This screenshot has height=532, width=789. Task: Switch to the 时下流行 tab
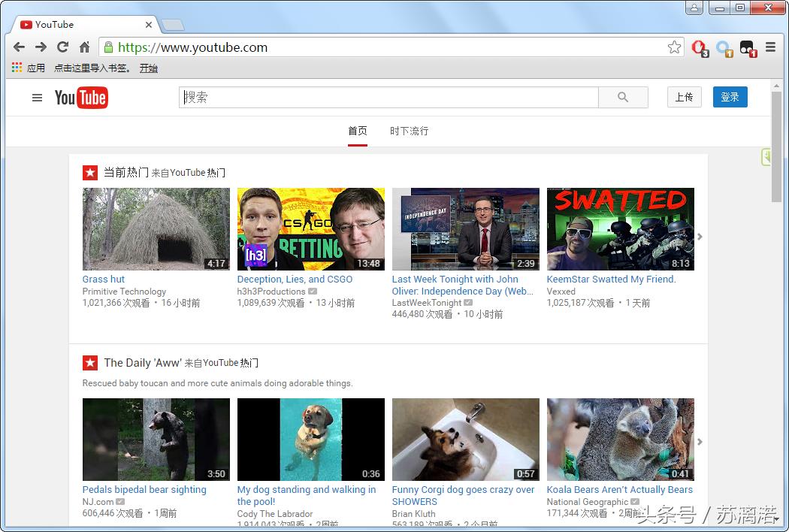pyautogui.click(x=409, y=131)
